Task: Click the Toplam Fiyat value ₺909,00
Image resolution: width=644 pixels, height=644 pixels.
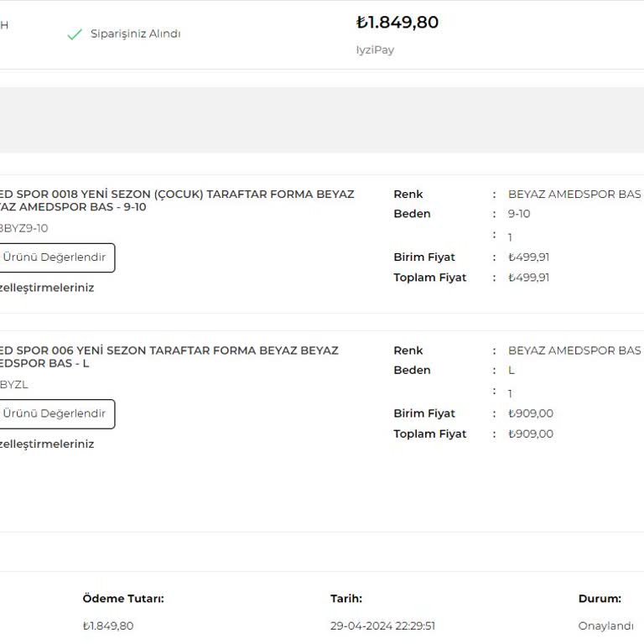Action: [530, 434]
